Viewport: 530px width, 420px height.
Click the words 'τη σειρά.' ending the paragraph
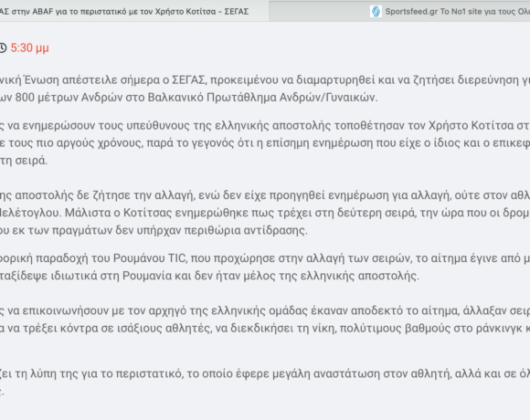coord(24,161)
